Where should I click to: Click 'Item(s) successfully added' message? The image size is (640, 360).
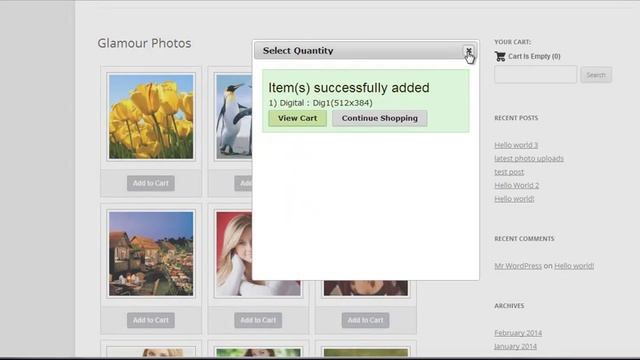(x=349, y=88)
